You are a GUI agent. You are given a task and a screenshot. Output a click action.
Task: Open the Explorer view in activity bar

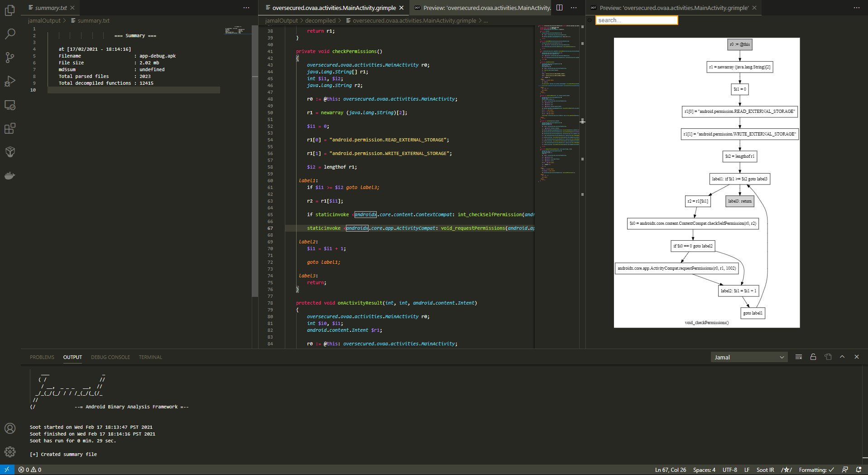[10, 10]
